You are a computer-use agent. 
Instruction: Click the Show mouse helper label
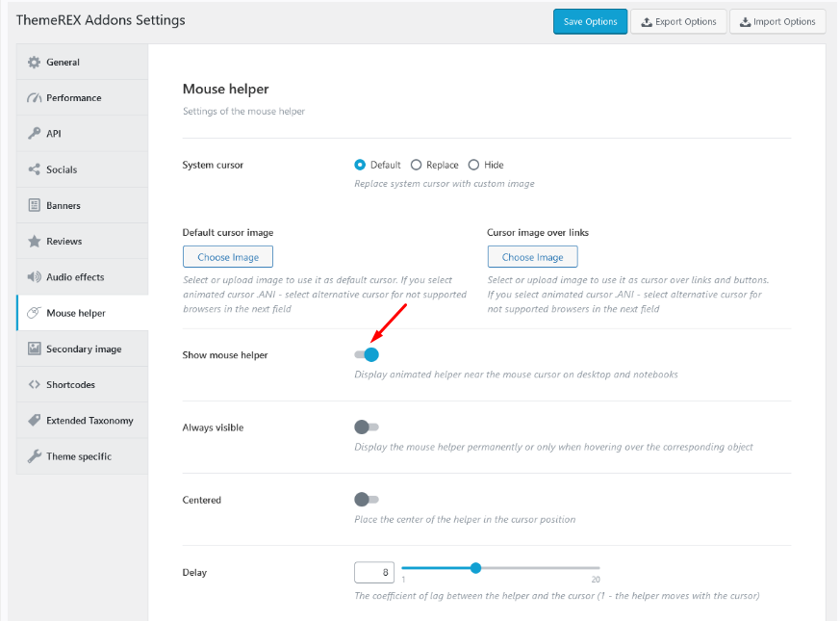point(225,355)
